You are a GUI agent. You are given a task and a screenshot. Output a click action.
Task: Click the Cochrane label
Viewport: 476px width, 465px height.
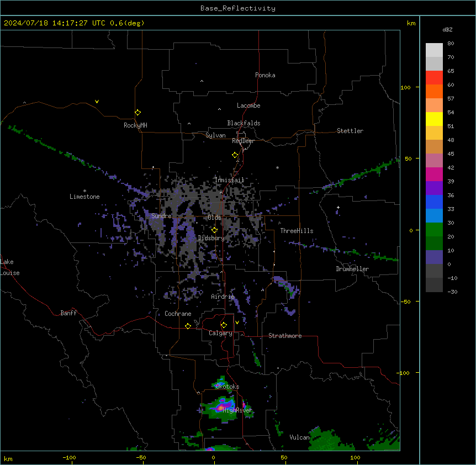coord(178,314)
